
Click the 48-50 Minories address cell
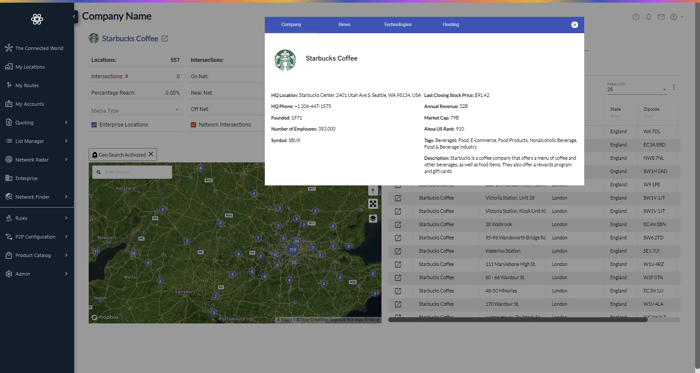pyautogui.click(x=501, y=291)
